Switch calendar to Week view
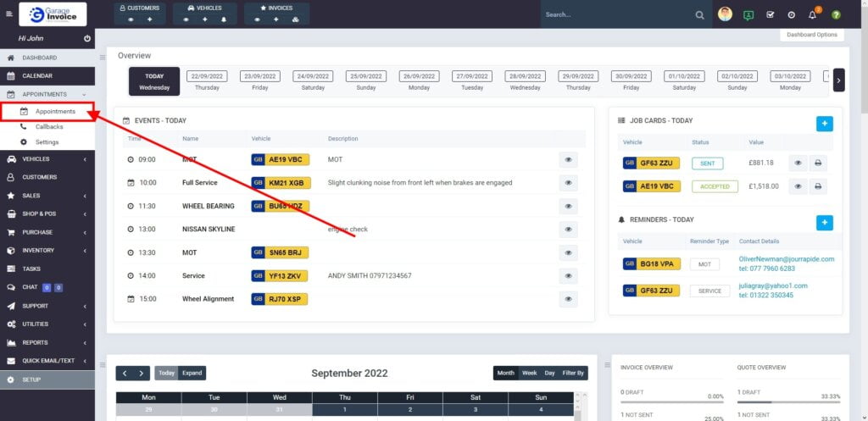This screenshot has height=421, width=868. 529,373
